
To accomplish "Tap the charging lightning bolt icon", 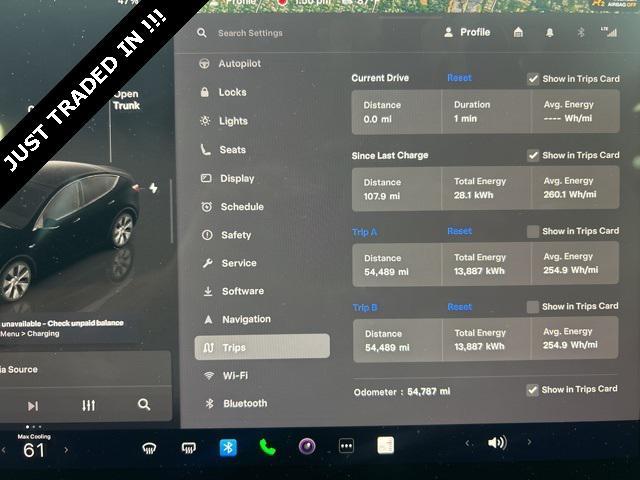I will pyautogui.click(x=153, y=188).
